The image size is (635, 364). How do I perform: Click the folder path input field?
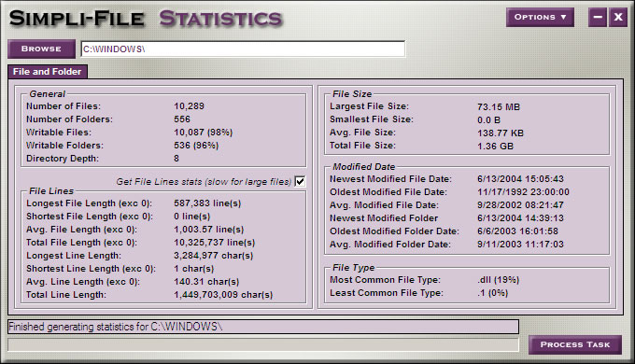pos(243,49)
